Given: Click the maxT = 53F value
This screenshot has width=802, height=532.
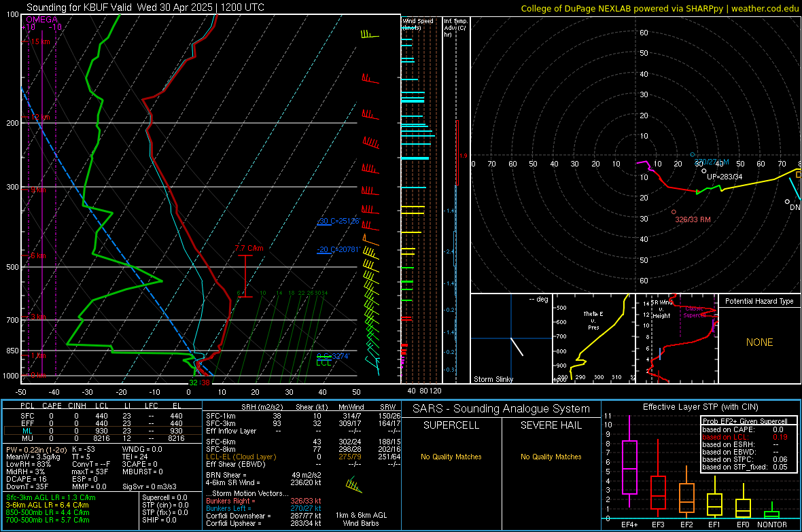Looking at the screenshot, I should tap(90, 472).
